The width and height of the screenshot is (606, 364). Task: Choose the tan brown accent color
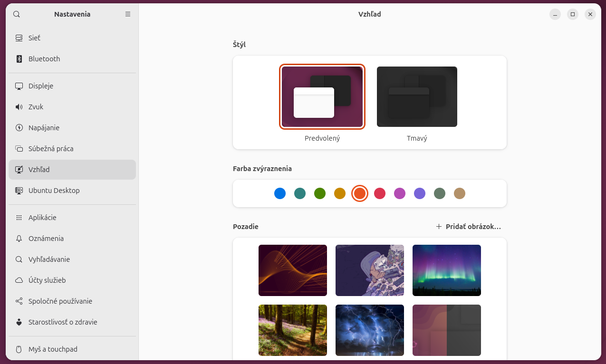(460, 193)
